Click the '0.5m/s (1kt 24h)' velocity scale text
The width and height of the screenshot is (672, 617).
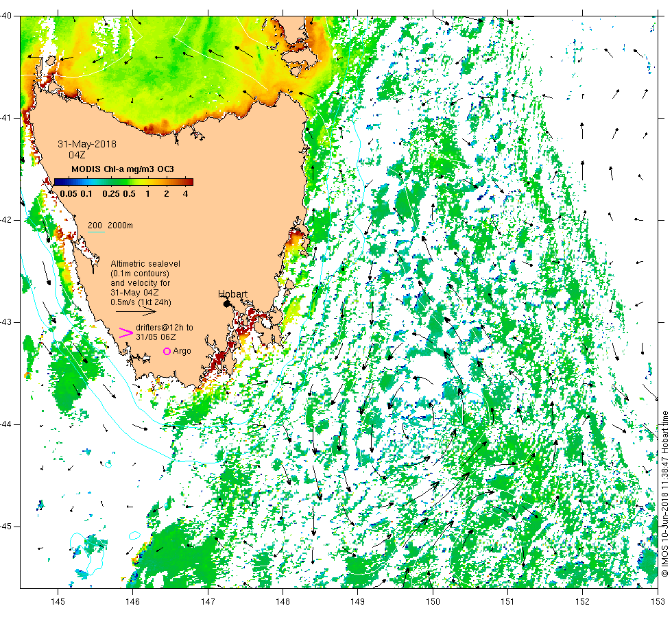141,302
